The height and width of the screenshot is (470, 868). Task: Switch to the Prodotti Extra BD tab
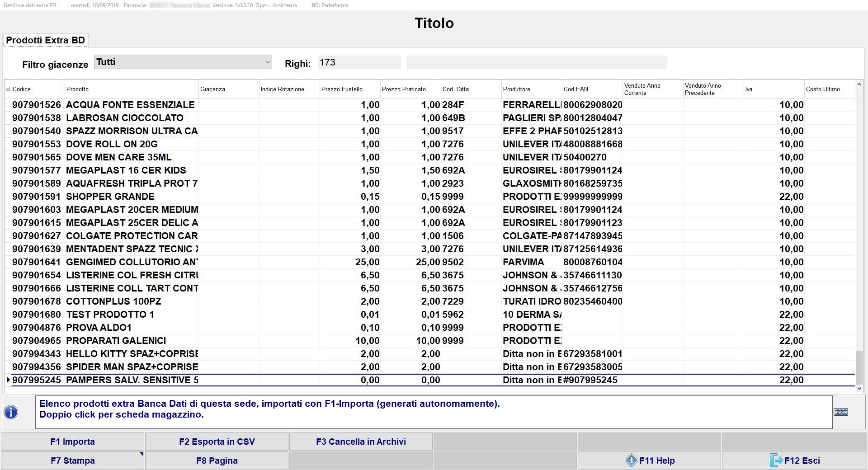pyautogui.click(x=45, y=40)
